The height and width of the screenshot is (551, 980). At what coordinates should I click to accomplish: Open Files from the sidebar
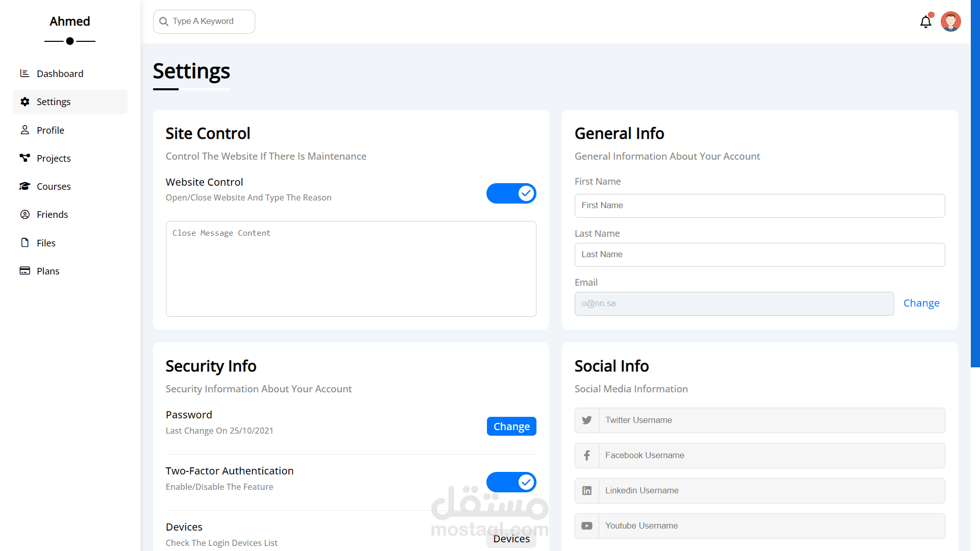coord(46,243)
